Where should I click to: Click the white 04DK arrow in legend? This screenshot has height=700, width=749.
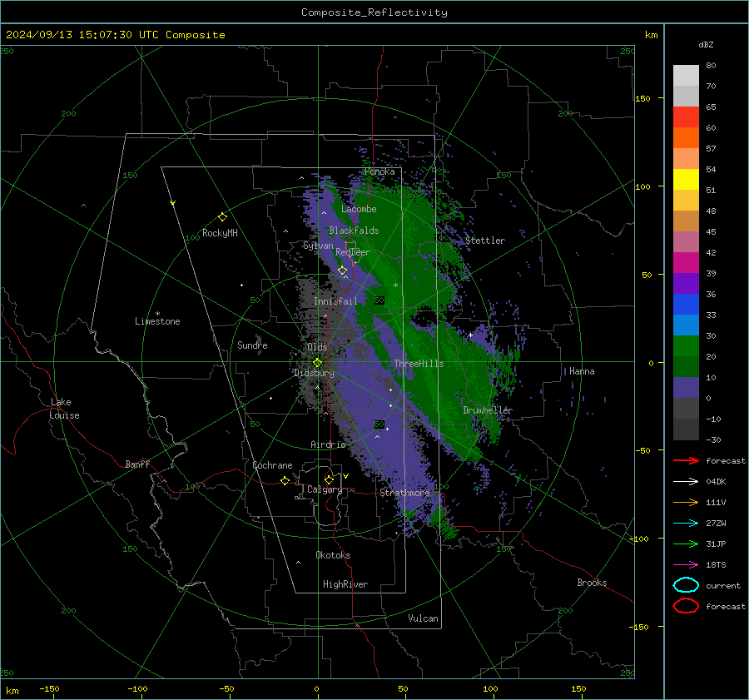point(686,481)
